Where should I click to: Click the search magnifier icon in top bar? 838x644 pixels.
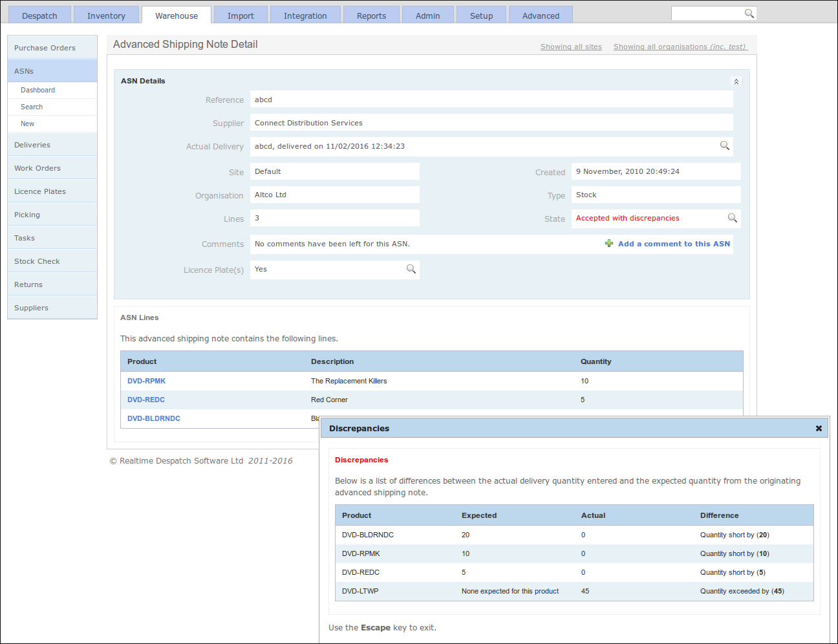click(x=749, y=13)
